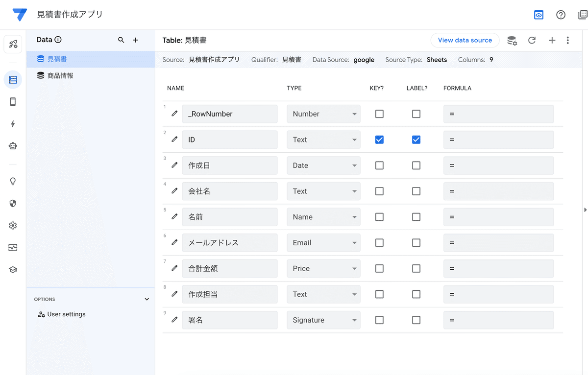Check KEY checkbox for 会社名

[379, 191]
